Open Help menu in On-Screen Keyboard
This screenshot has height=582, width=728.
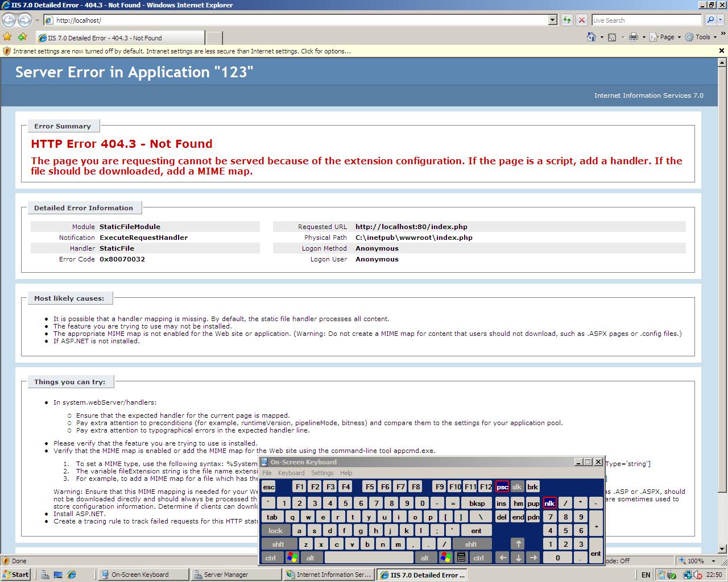pos(346,473)
